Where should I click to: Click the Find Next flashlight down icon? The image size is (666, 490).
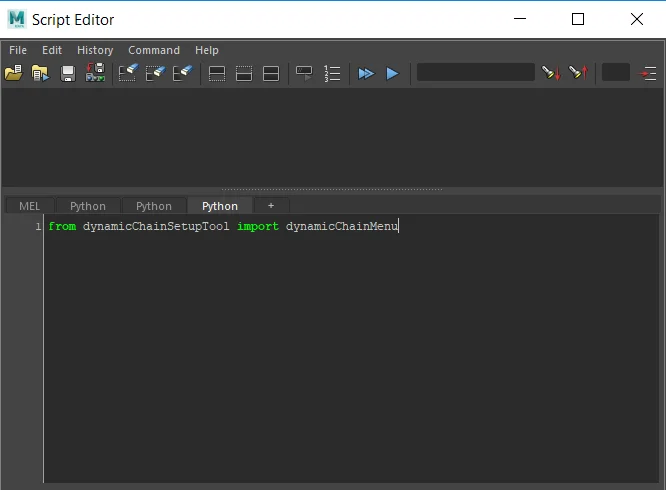pos(551,73)
